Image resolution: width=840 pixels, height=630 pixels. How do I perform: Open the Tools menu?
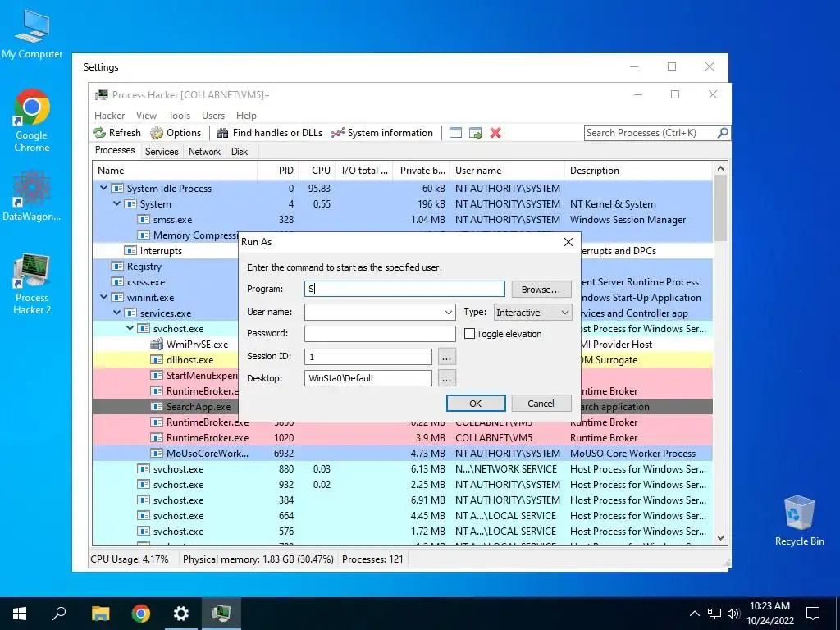point(179,116)
